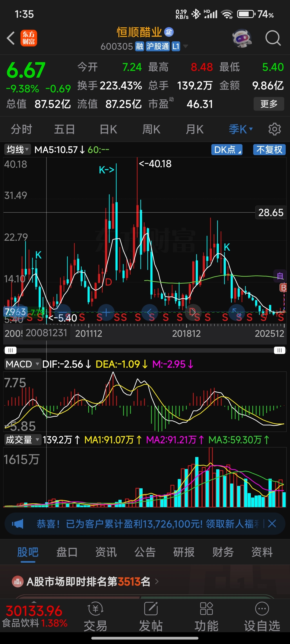Tap the right range slider handle

(280, 350)
